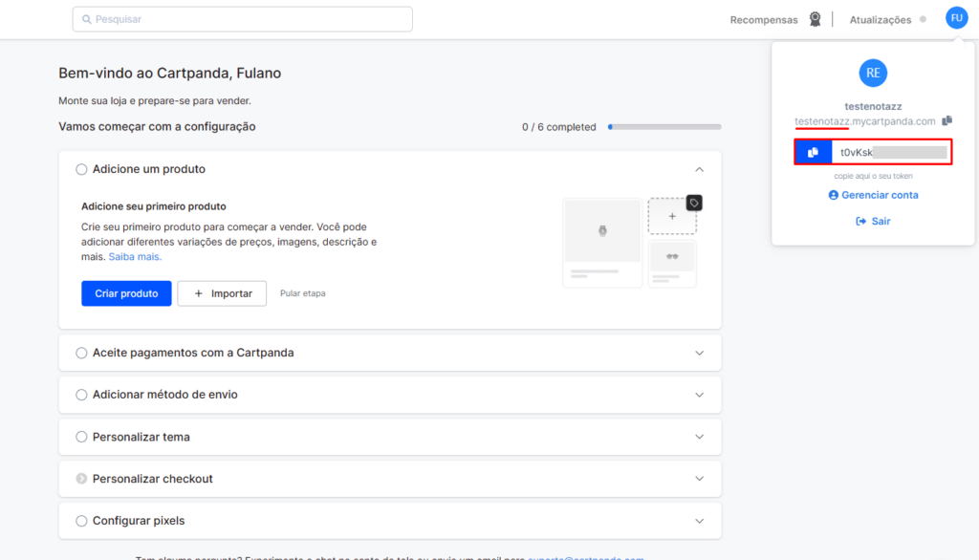Click the 'Adicione um produto' title
This screenshot has width=979, height=560.
tap(148, 169)
